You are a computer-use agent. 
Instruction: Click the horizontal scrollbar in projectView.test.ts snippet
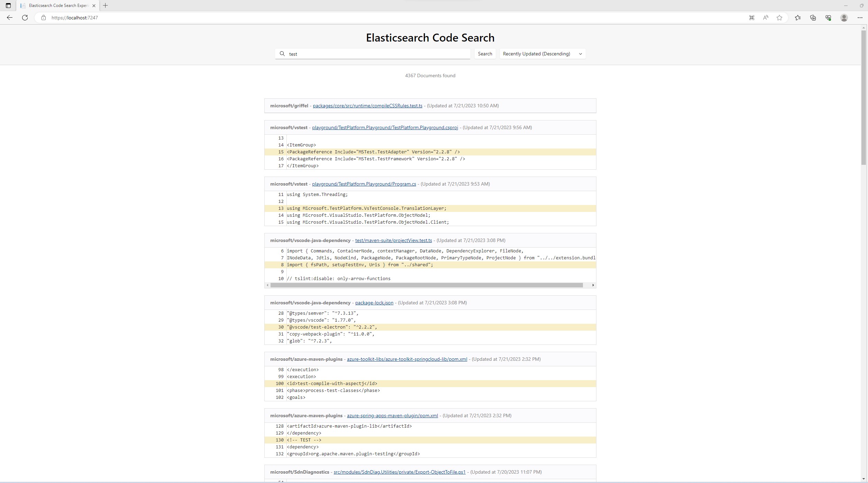point(426,285)
